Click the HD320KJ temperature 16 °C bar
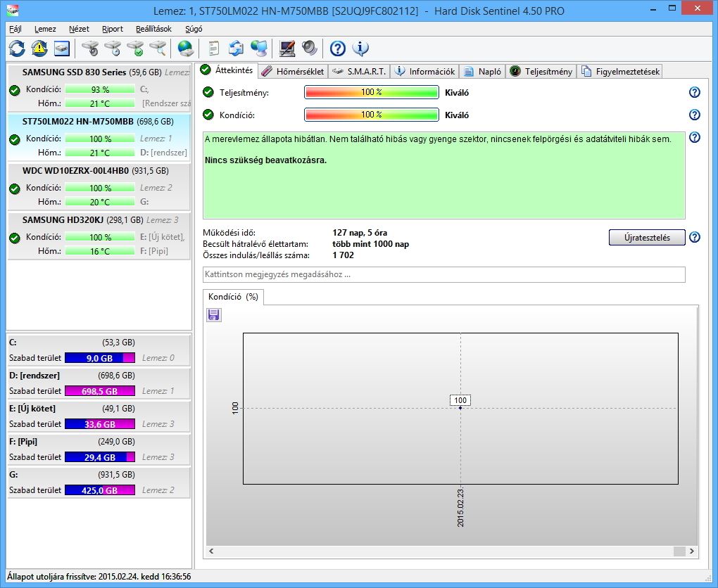 [100, 251]
